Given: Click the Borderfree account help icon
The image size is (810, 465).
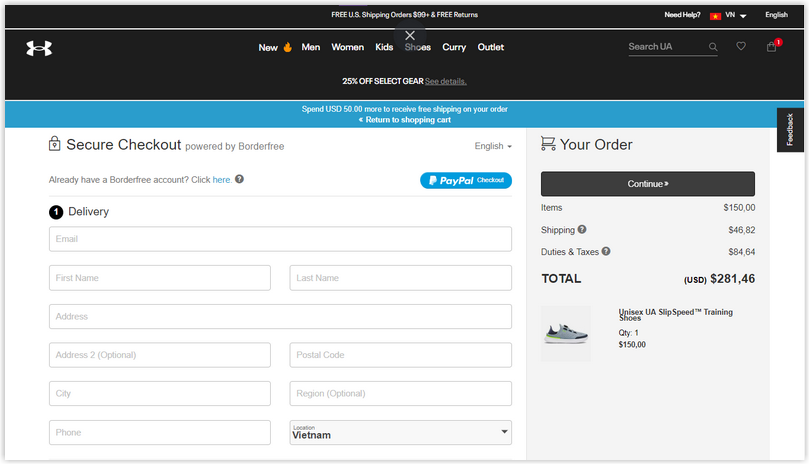Looking at the screenshot, I should (239, 179).
